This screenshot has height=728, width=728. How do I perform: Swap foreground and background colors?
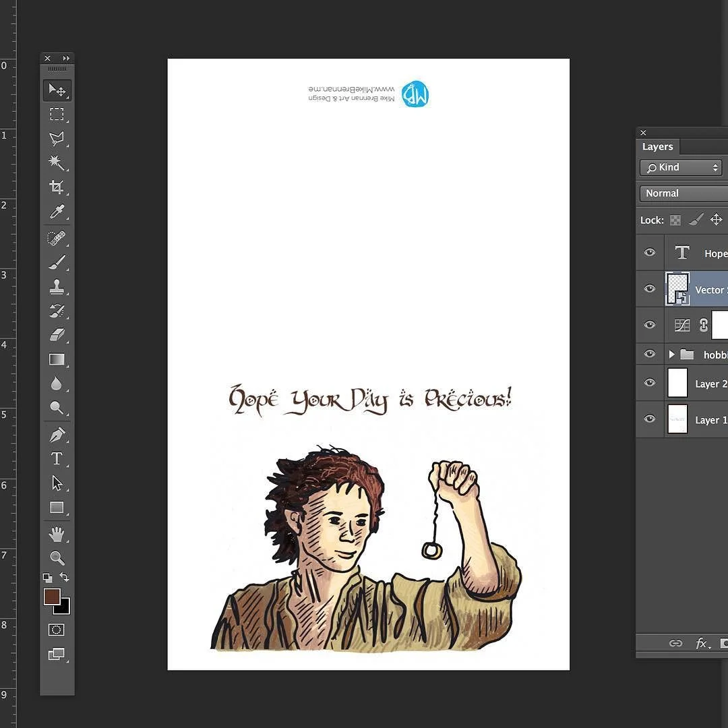pos(65,577)
